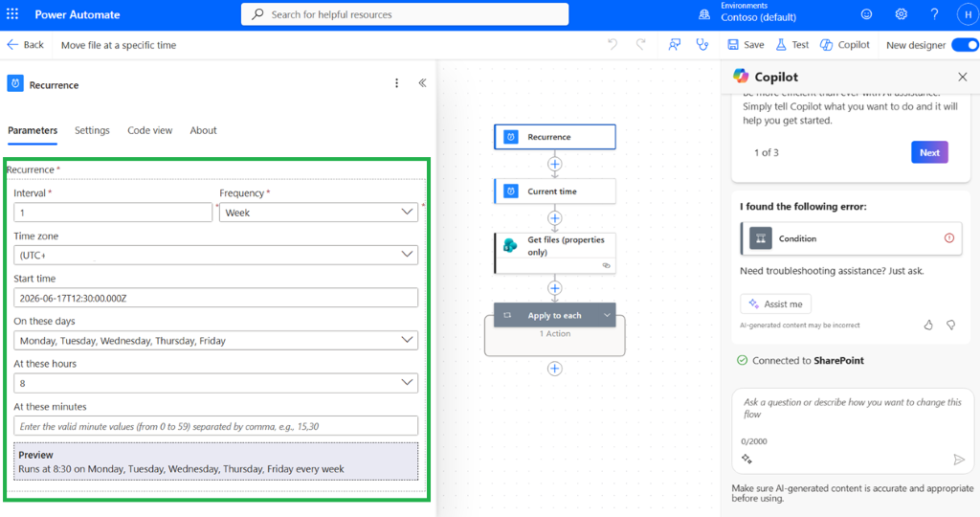Click the Copilot toolbar button
Screen dimensions: 980x517
pos(844,44)
